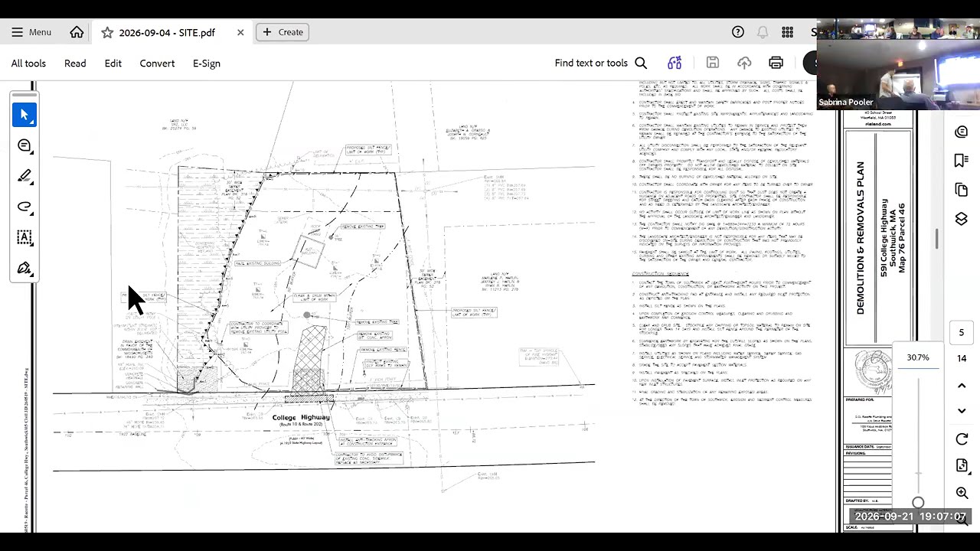Click the zoom magnifier plus icon
The height and width of the screenshot is (551, 980).
coord(962,494)
